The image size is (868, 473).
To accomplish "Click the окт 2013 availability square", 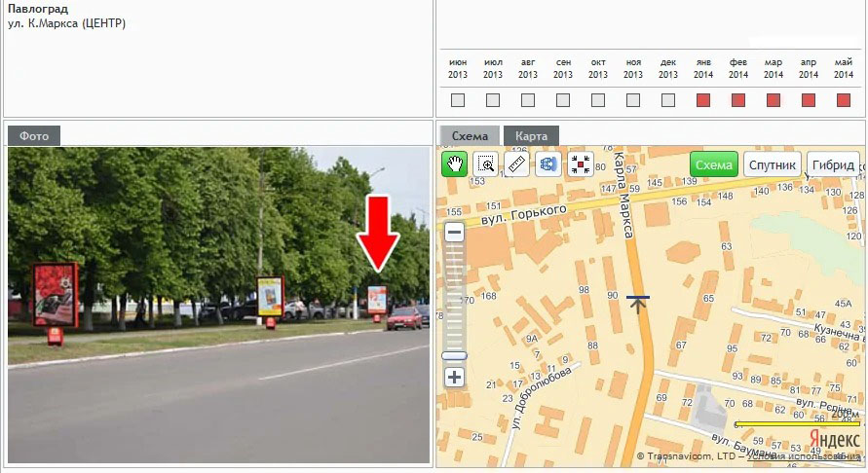I will point(598,100).
